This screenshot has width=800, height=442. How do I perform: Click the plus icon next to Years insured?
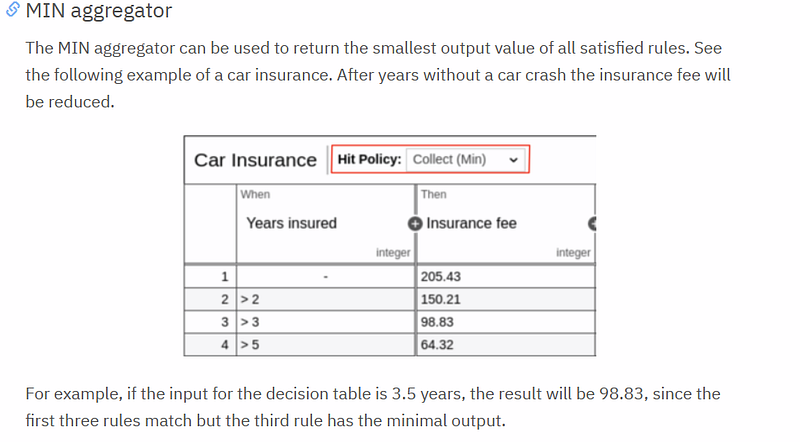click(x=415, y=224)
